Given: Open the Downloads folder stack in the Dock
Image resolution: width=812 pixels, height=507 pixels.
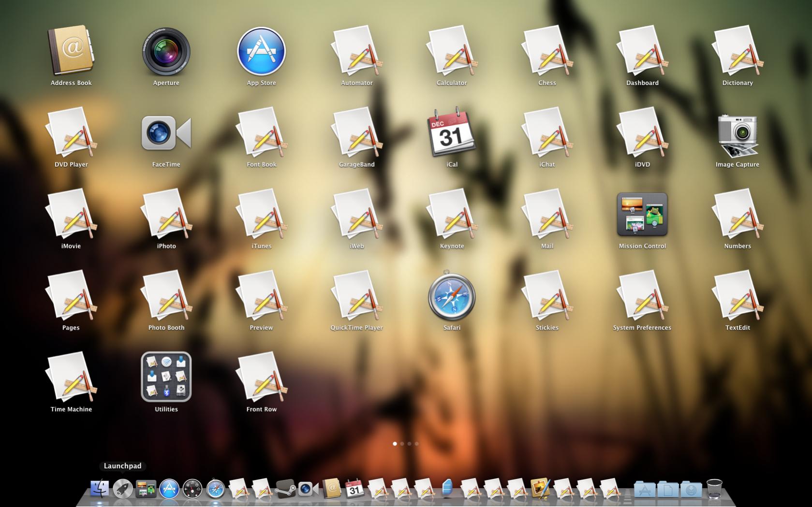Looking at the screenshot, I should [x=691, y=489].
